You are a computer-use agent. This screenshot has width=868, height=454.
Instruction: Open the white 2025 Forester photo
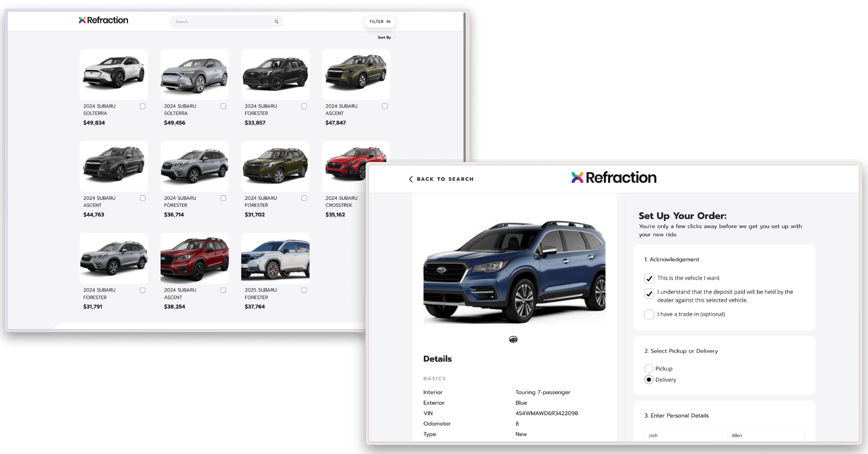click(x=275, y=258)
